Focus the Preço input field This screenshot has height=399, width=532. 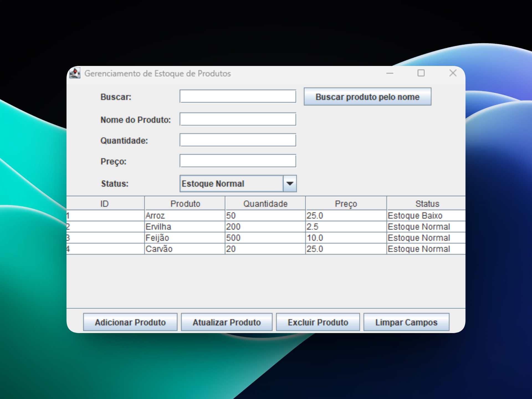tap(238, 161)
